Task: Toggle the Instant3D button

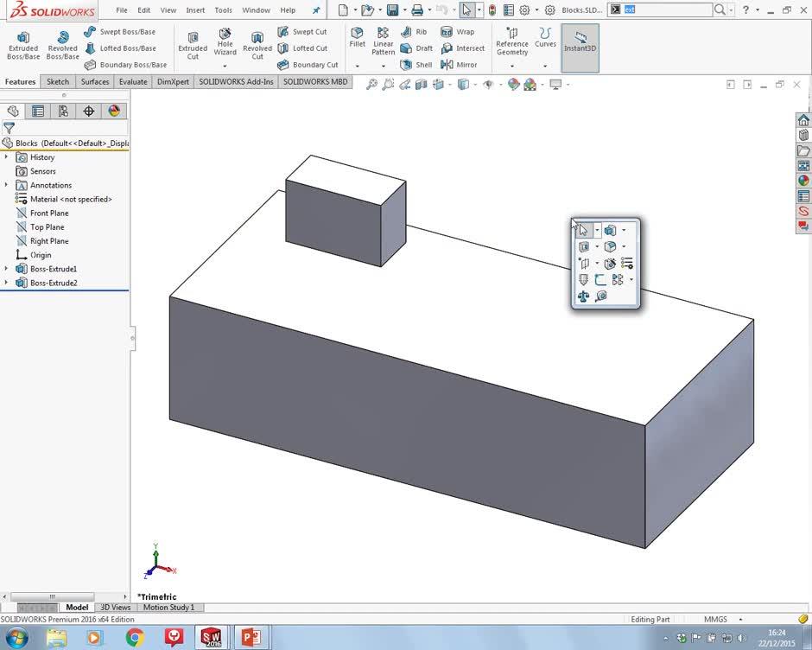Action: [580, 43]
